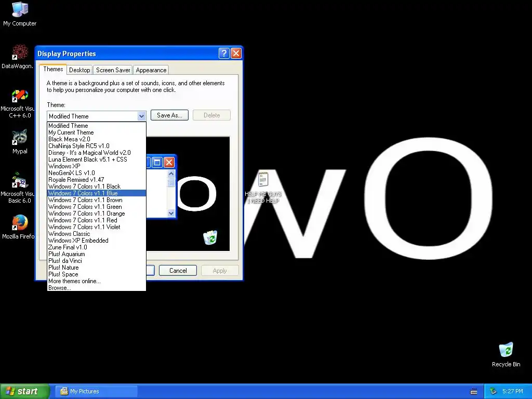This screenshot has height=399, width=532.
Task: Switch to the Desktop tab
Action: click(79, 70)
